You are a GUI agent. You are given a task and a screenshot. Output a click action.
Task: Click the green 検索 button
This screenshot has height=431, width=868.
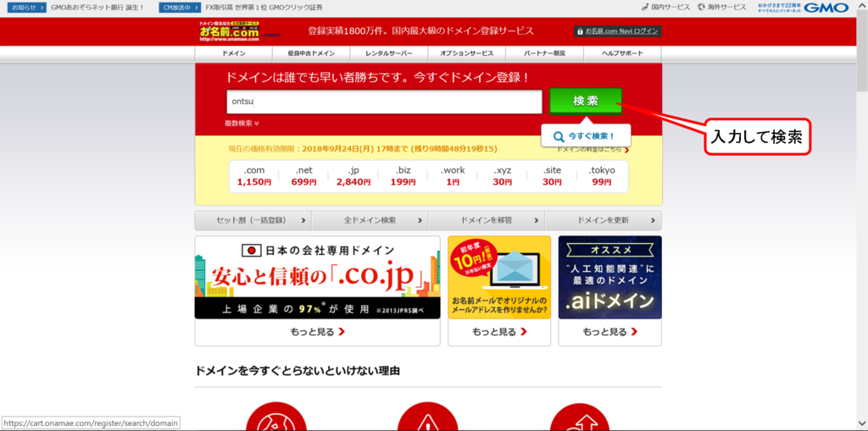(586, 102)
